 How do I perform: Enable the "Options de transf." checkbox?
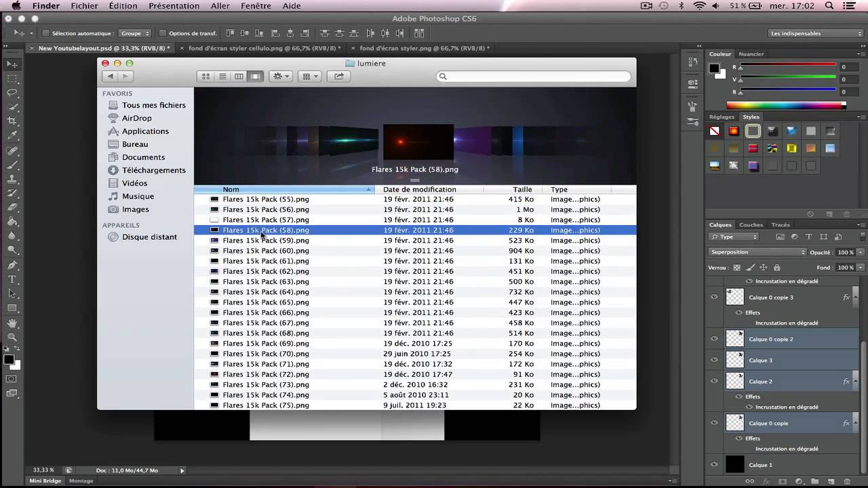[162, 32]
